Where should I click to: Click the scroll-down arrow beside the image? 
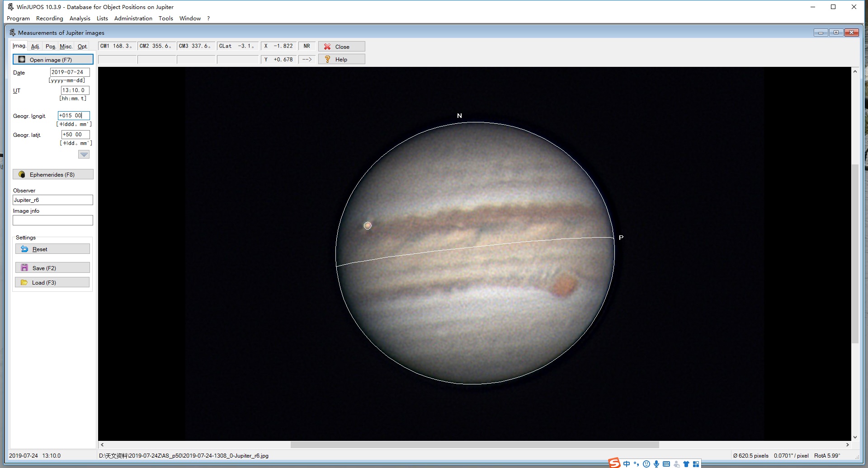click(855, 437)
